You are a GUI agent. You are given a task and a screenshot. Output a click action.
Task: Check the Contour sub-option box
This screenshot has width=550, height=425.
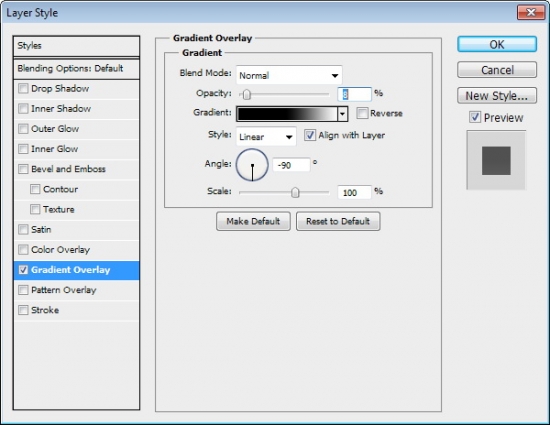35,189
